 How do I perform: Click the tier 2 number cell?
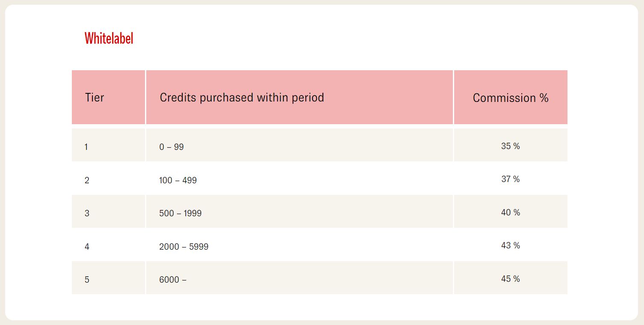87,180
